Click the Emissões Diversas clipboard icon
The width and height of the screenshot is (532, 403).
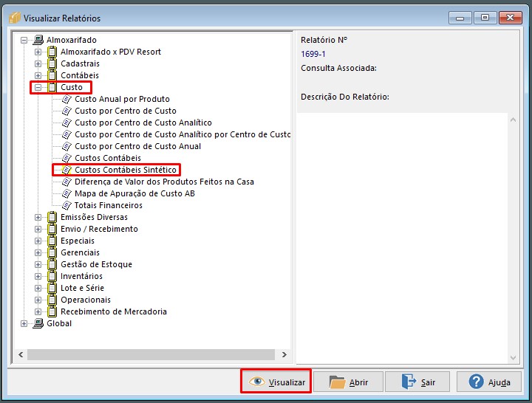[52, 217]
